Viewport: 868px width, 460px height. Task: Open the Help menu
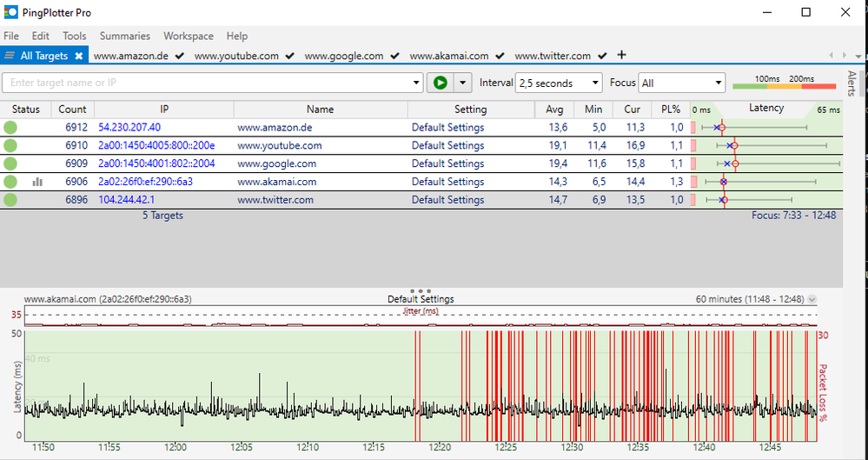tap(237, 36)
